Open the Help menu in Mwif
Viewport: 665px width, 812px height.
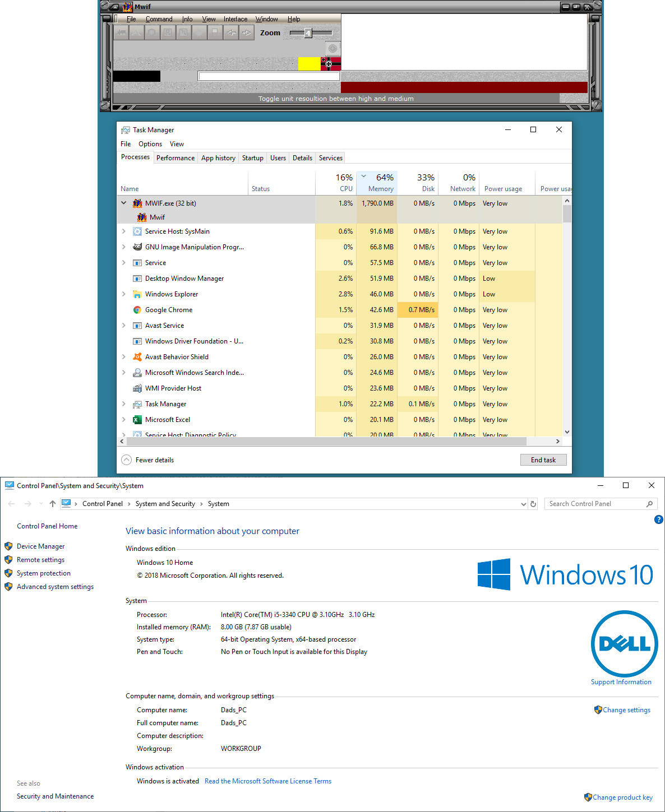click(x=294, y=19)
